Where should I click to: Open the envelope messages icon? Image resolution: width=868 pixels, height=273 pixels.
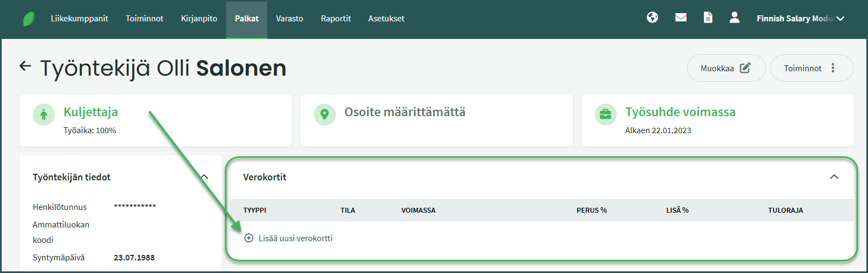click(x=681, y=18)
